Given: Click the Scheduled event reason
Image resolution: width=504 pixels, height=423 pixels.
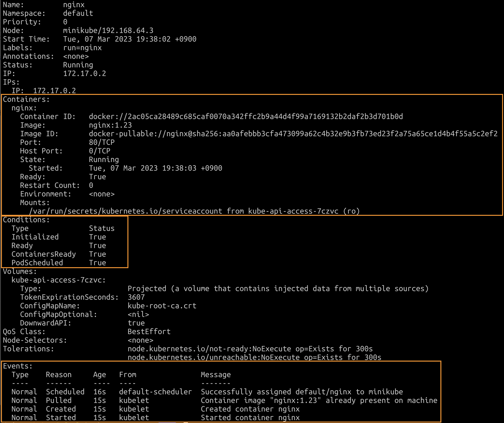Looking at the screenshot, I should click(65, 392).
